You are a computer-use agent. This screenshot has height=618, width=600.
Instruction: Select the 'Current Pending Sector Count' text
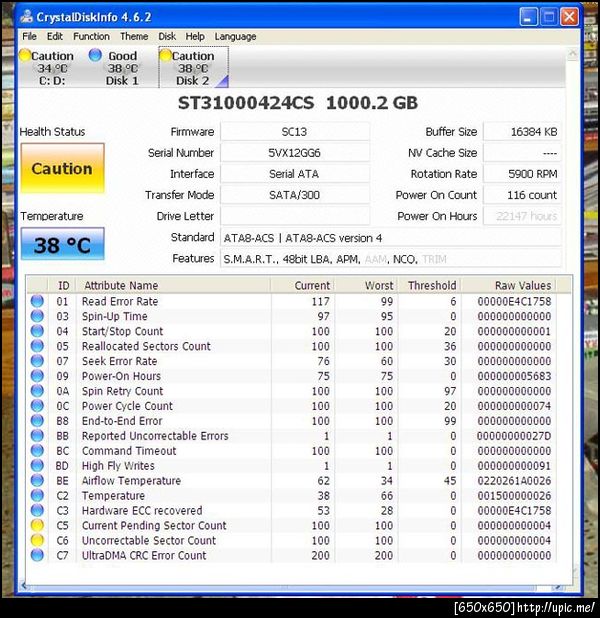pyautogui.click(x=154, y=526)
